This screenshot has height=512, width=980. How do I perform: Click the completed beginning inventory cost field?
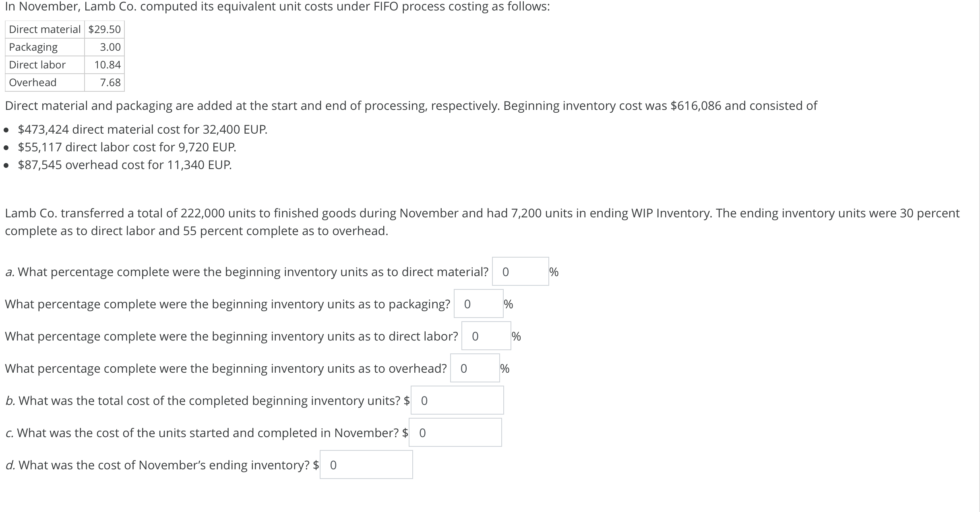coord(457,400)
